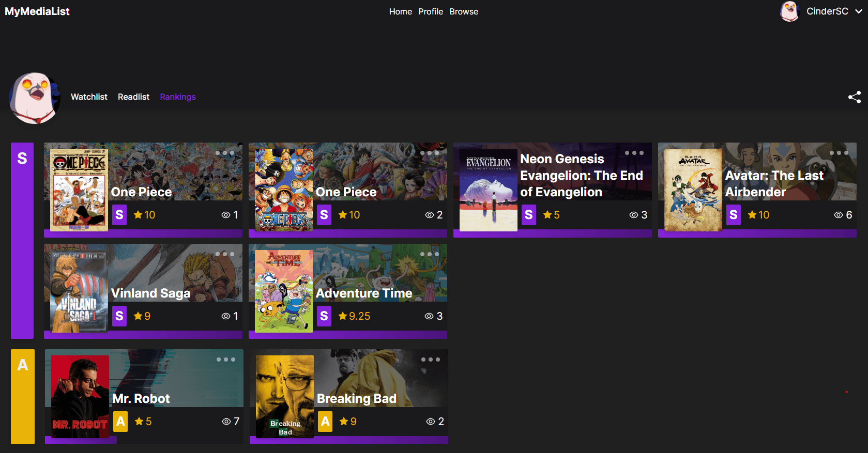The image size is (868, 453).
Task: Click the small user avatar beside CinderSC
Action: point(789,11)
